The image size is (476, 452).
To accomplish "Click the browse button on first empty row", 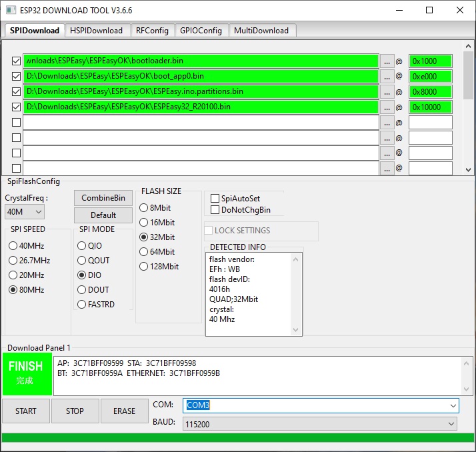I will point(387,123).
